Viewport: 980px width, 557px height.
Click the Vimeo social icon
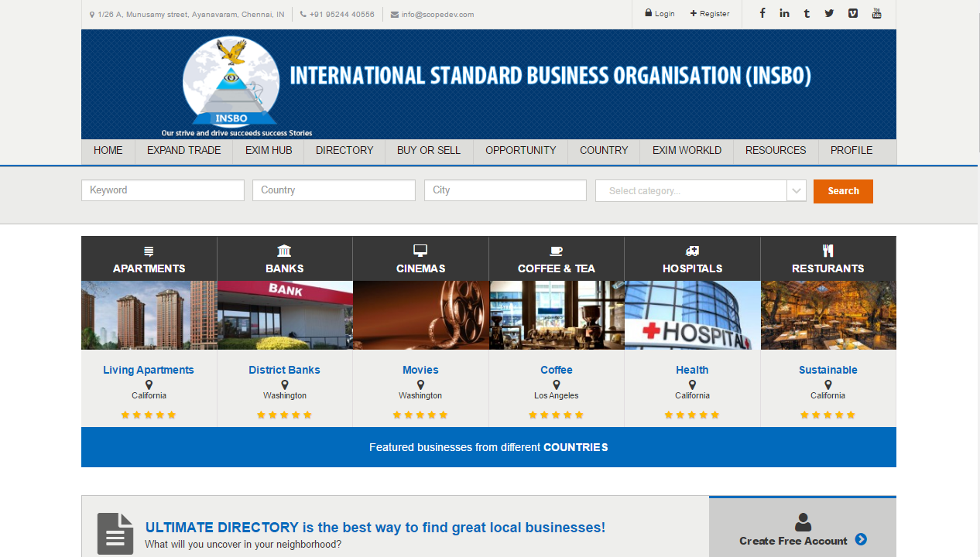click(x=852, y=13)
